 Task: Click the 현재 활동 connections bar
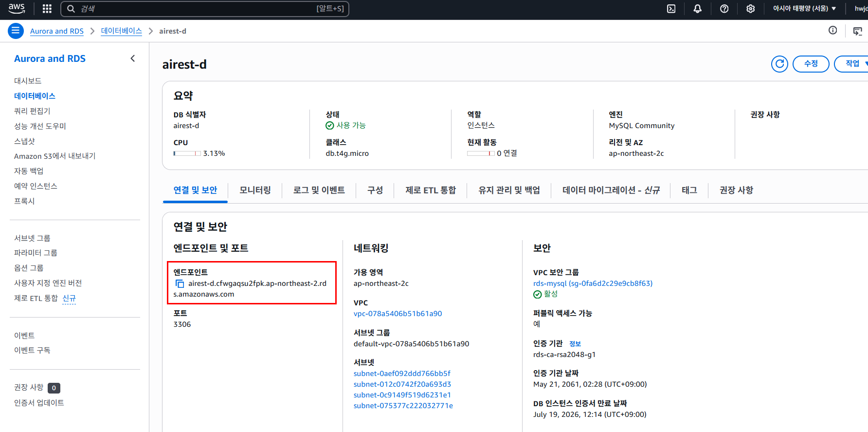tap(481, 153)
